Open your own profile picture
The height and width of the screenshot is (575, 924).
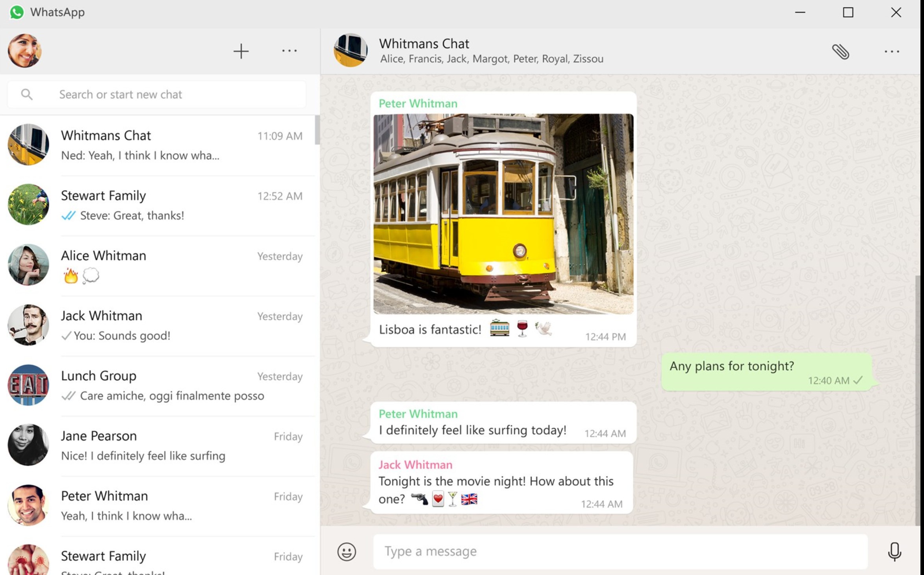24,51
